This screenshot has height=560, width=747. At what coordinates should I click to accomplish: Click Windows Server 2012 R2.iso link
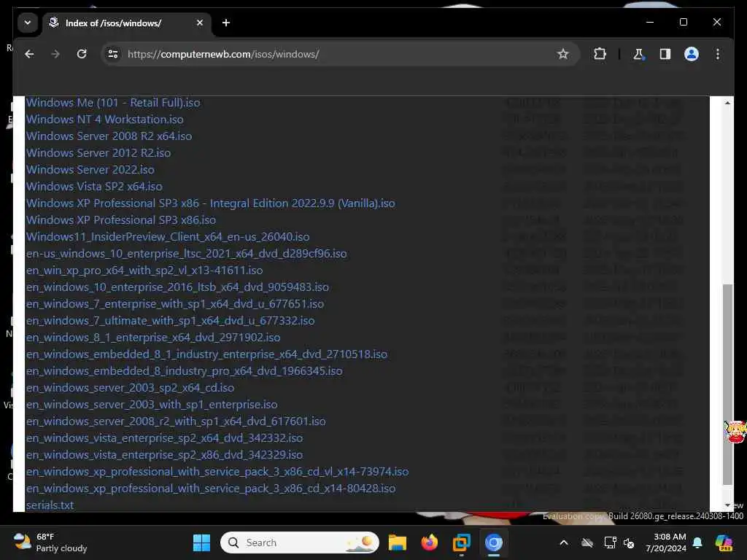click(98, 153)
